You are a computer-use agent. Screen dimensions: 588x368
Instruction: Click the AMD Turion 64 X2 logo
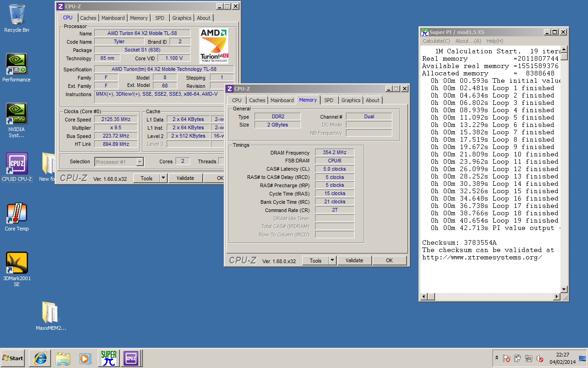214,46
